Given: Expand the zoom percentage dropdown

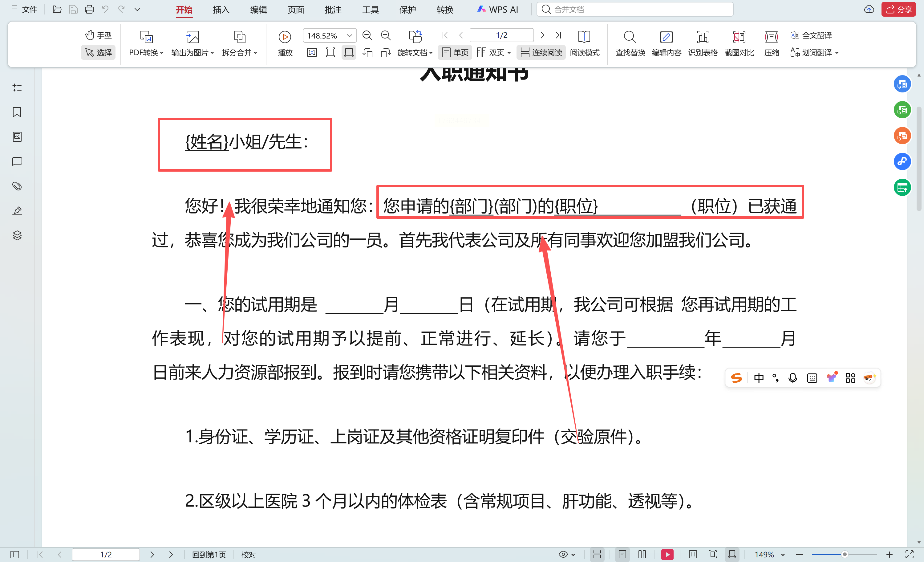Looking at the screenshot, I should [x=349, y=36].
